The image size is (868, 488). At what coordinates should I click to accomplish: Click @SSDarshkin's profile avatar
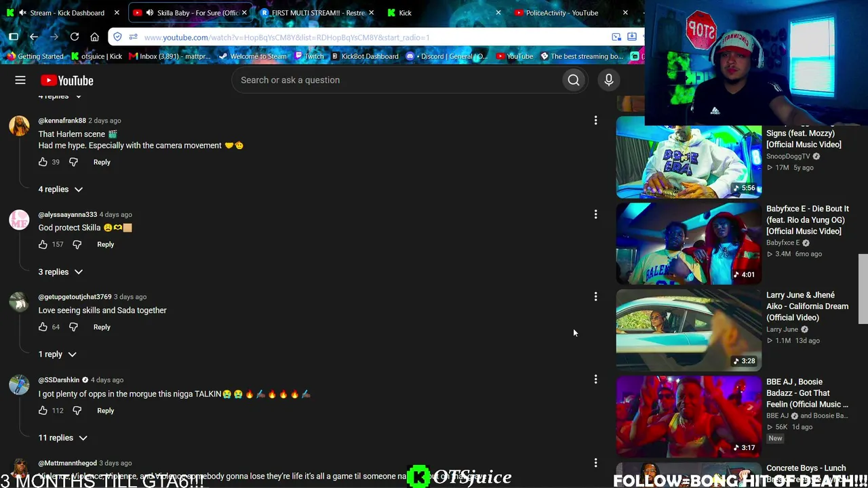19,385
